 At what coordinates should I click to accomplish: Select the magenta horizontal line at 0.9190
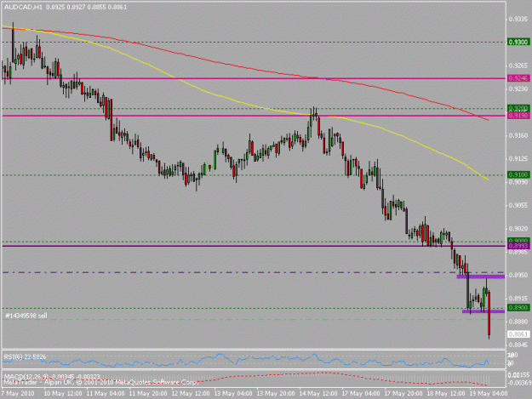pos(254,116)
